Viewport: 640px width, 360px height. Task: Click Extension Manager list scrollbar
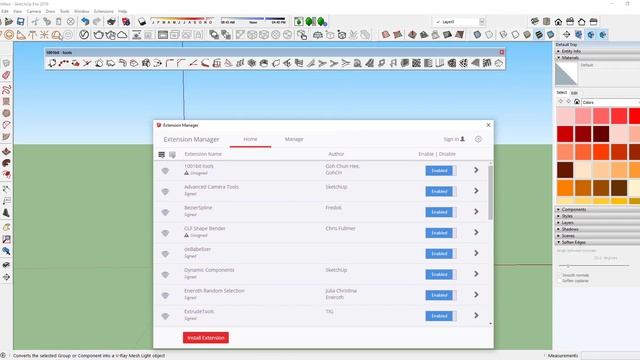490,192
